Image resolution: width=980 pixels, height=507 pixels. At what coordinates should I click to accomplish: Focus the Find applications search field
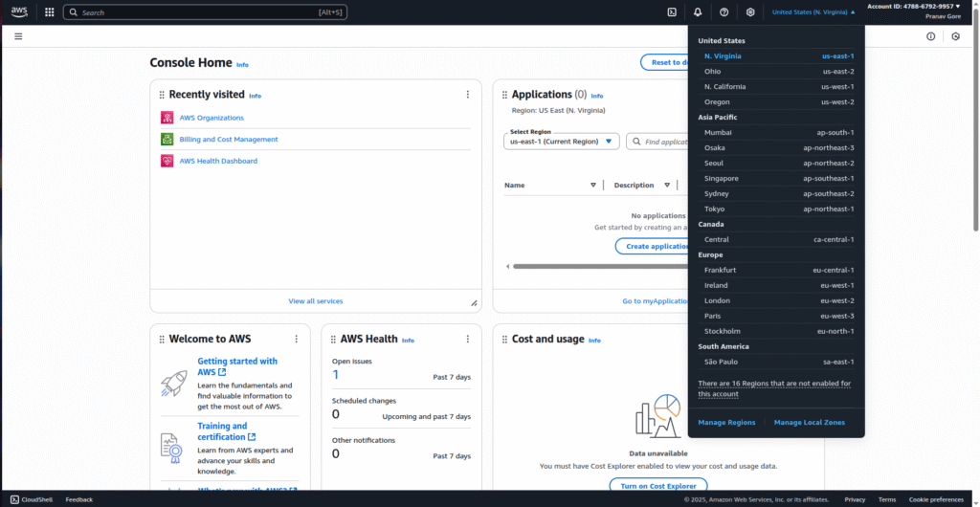tap(657, 142)
